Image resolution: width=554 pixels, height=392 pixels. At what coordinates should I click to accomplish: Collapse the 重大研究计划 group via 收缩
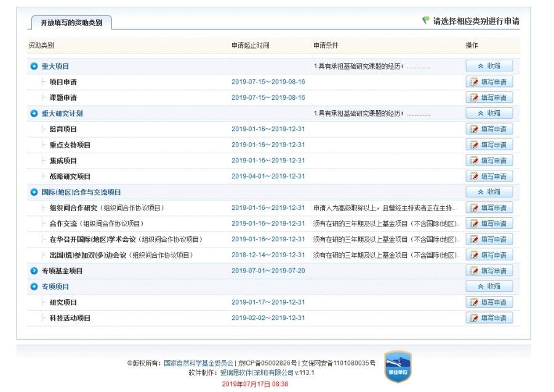point(489,113)
